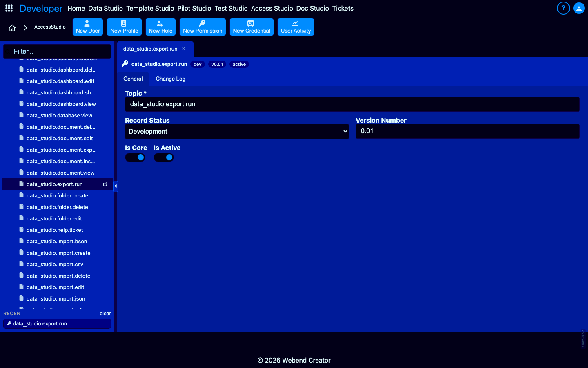
Task: Click file icon beside data_studio.import.json
Action: click(x=22, y=298)
